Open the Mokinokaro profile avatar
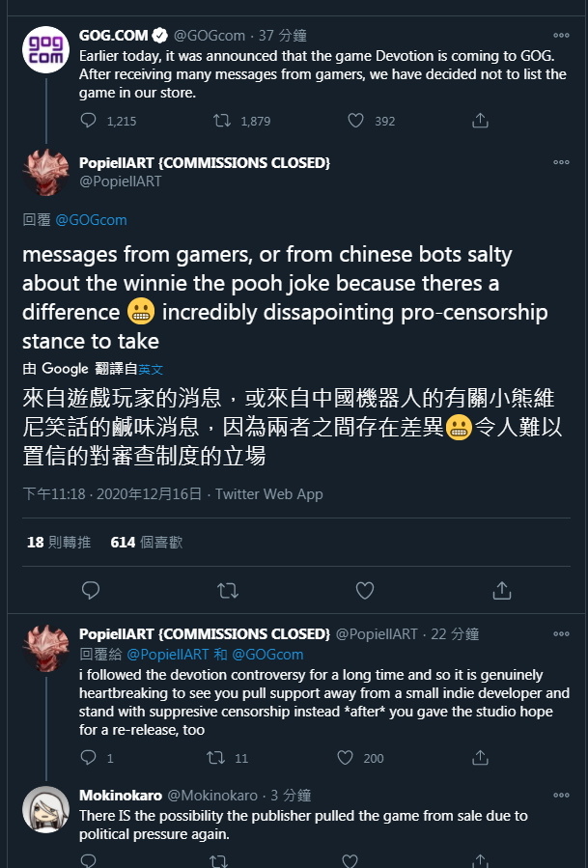The image size is (588, 868). pos(45,809)
